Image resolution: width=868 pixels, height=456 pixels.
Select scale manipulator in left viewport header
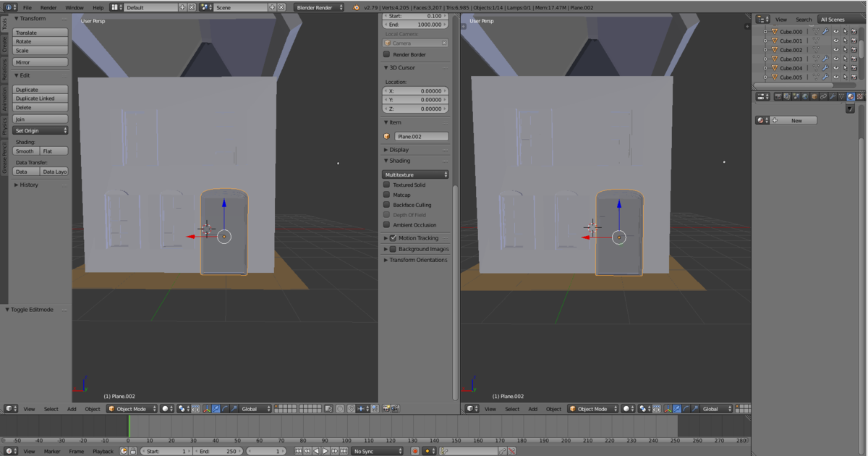(234, 409)
